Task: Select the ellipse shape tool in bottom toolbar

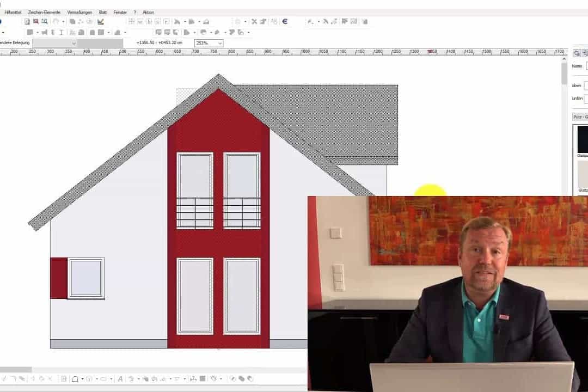Action: point(103,379)
